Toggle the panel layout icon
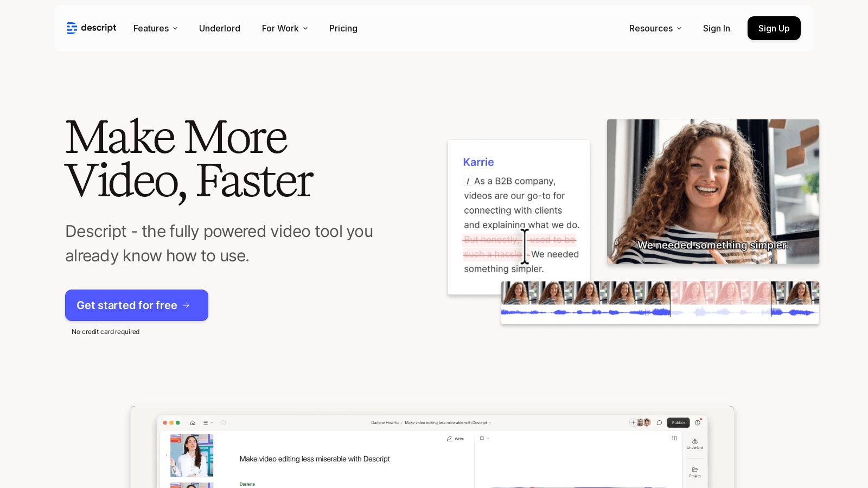868x488 pixels. pos(674,438)
